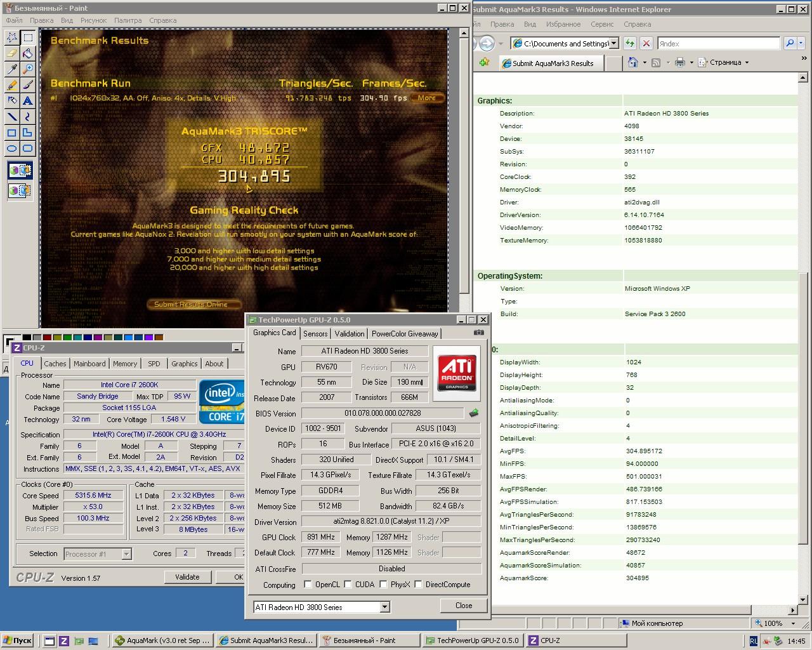This screenshot has width=812, height=650.
Task: Select the Pencil tool in Paint
Action: (x=11, y=85)
